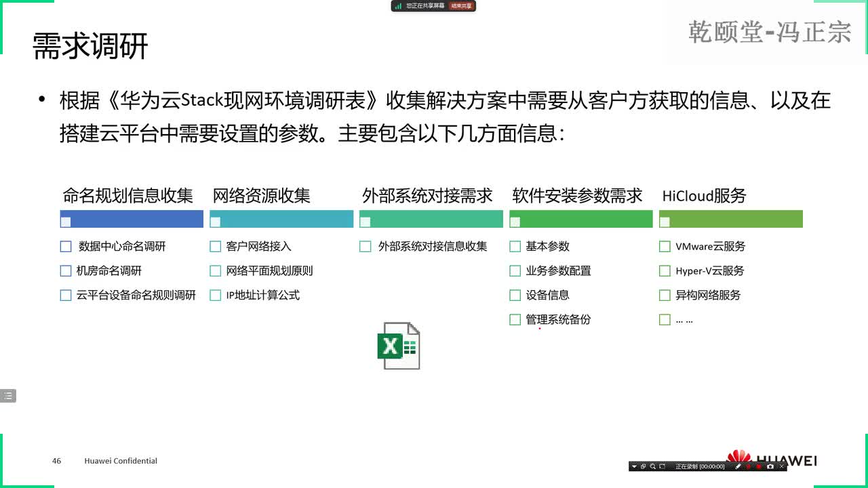The width and height of the screenshot is (868, 488).
Task: Check the 云平台设备命名规则调研 checkbox
Action: point(66,296)
